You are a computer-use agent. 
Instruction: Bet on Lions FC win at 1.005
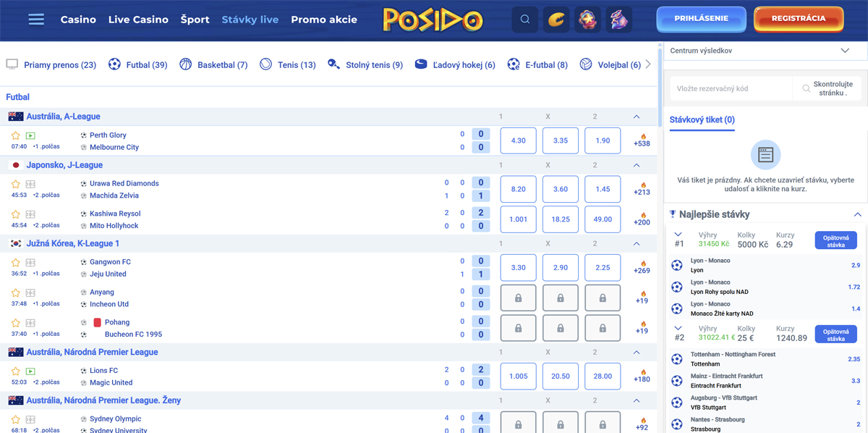[518, 377]
